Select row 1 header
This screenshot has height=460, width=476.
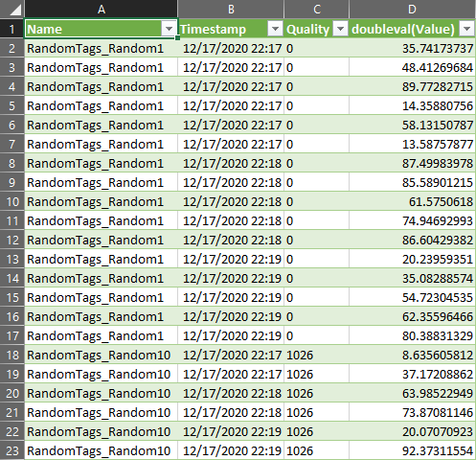pos(12,29)
